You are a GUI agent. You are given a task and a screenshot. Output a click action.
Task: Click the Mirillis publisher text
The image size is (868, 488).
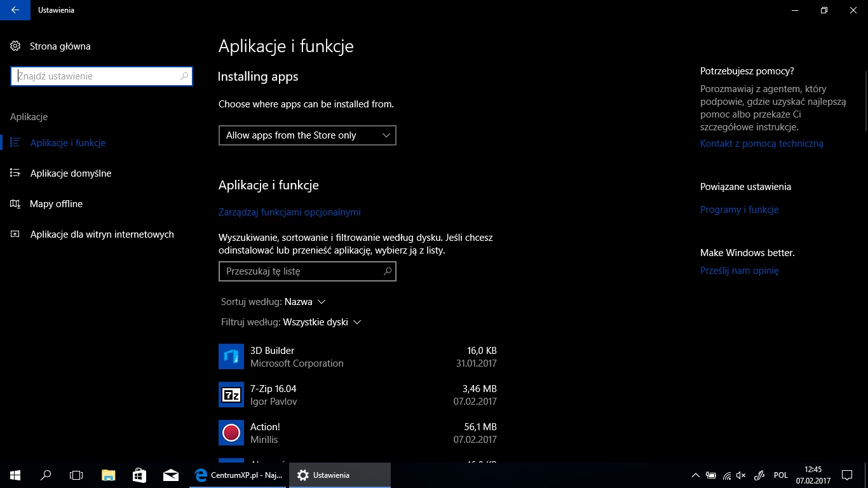click(264, 440)
